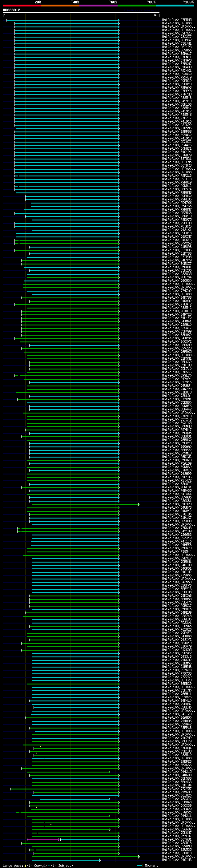The height and width of the screenshot is (868, 197).
Task: Open hit UniRef100_C6T1R3
Action: point(177,47)
